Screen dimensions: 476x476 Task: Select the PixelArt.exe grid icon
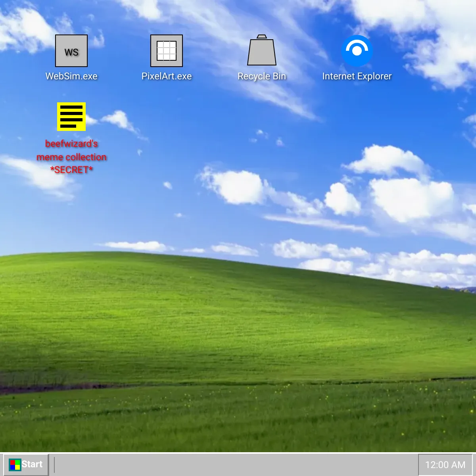(167, 51)
